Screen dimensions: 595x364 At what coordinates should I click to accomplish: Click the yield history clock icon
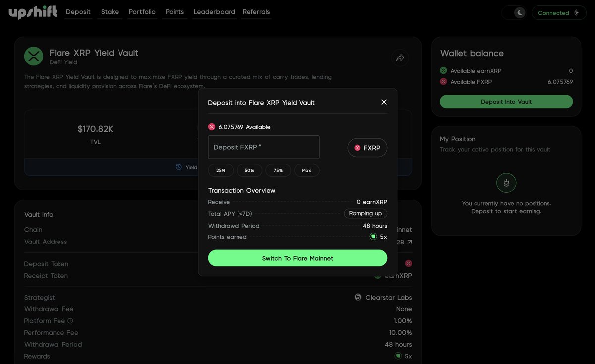179,167
